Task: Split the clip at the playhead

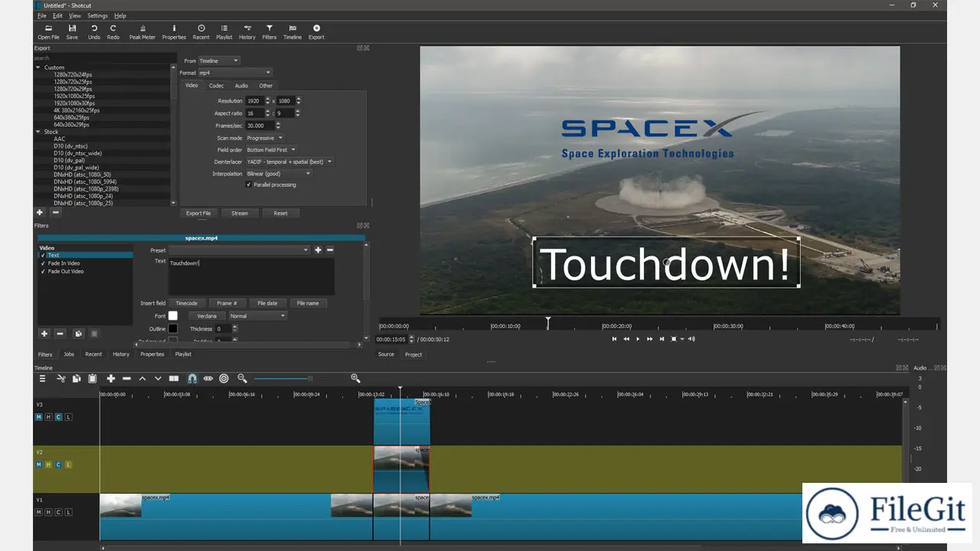Action: point(174,378)
